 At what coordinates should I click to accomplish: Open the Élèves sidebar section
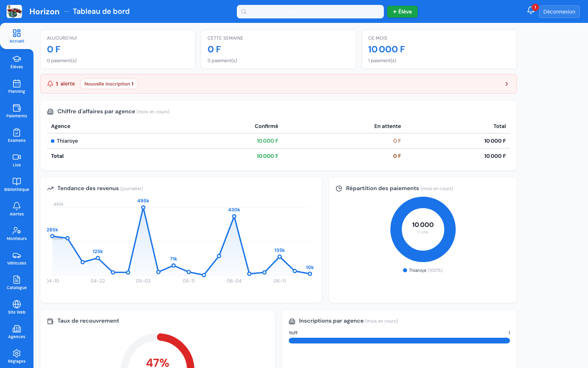[17, 62]
